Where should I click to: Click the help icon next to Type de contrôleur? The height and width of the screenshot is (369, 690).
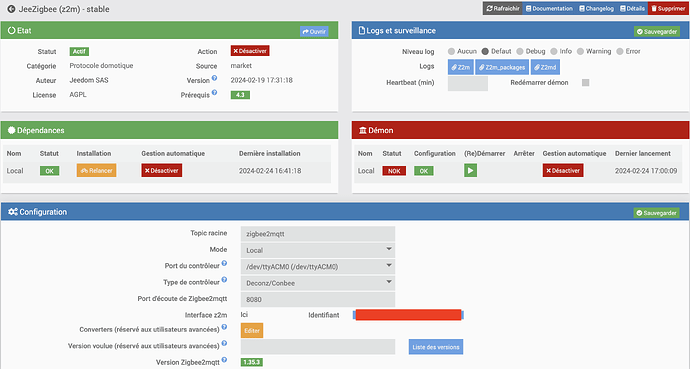coord(224,279)
